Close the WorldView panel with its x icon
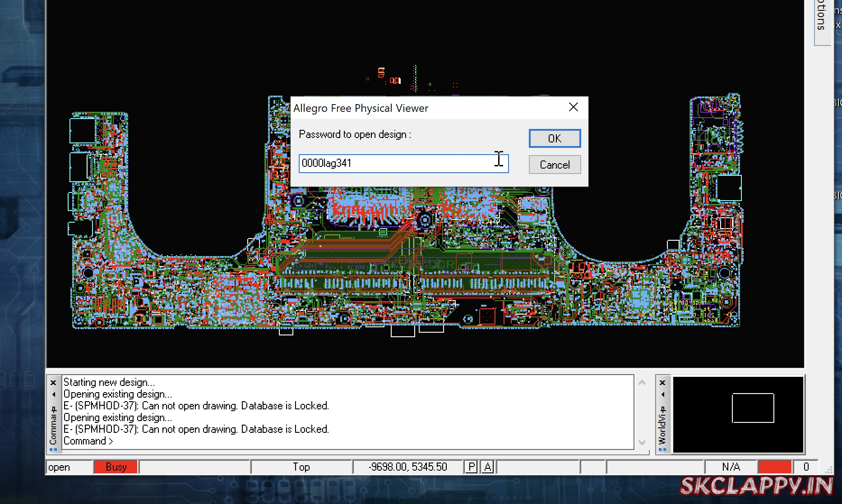The image size is (842, 504). point(662,383)
